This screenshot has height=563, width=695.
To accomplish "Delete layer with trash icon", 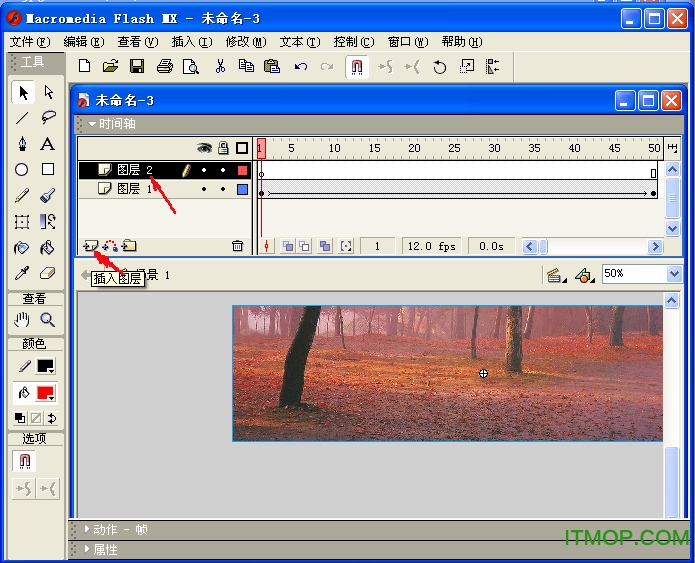I will tap(238, 246).
